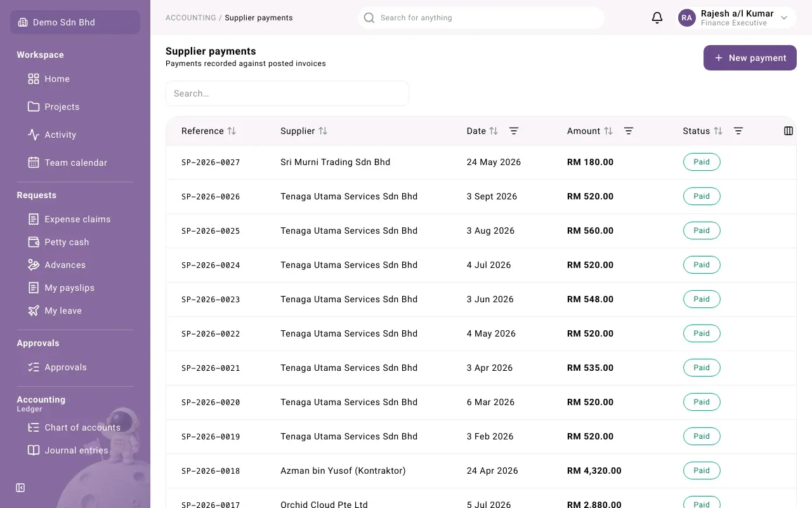
Task: Expand the user profile dropdown chevron
Action: coord(784,18)
